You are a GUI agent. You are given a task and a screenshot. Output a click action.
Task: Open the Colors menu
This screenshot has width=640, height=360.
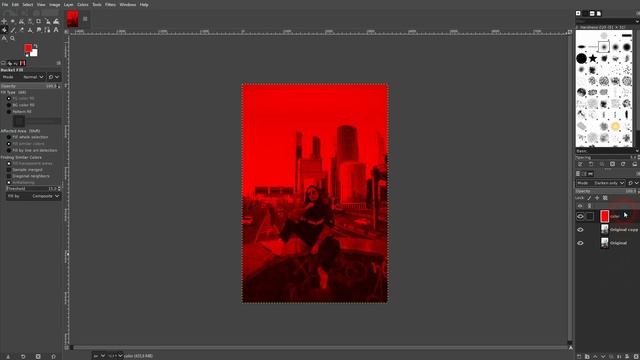pyautogui.click(x=82, y=4)
